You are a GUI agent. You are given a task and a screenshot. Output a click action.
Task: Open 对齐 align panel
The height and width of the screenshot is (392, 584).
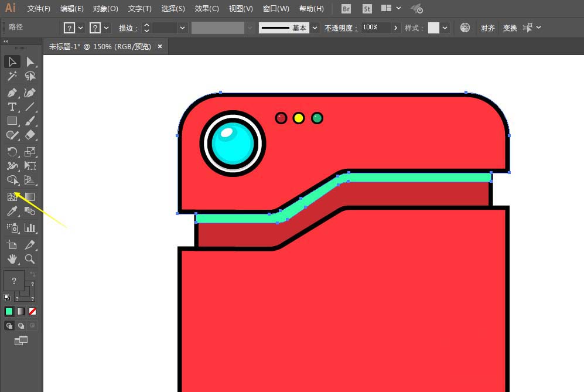pyautogui.click(x=487, y=28)
